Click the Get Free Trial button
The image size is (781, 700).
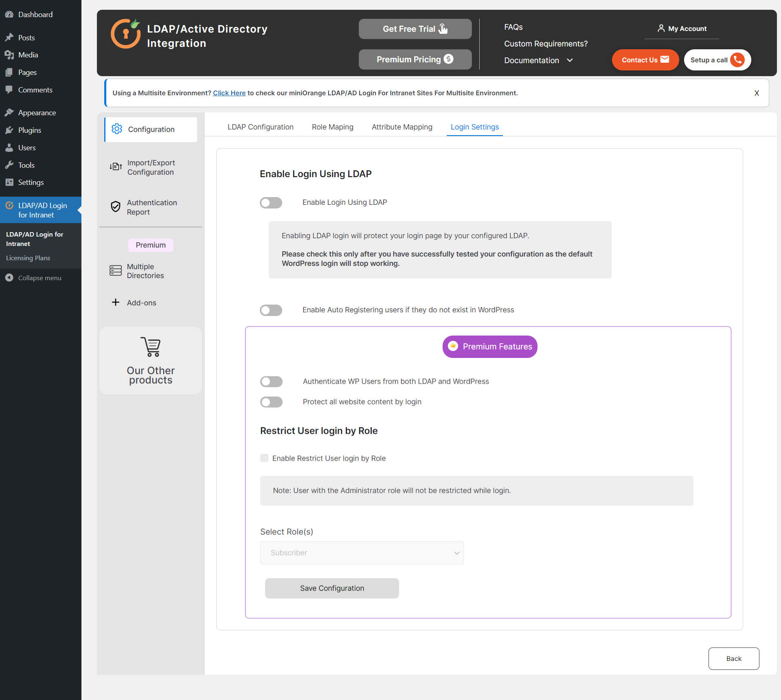coord(415,29)
